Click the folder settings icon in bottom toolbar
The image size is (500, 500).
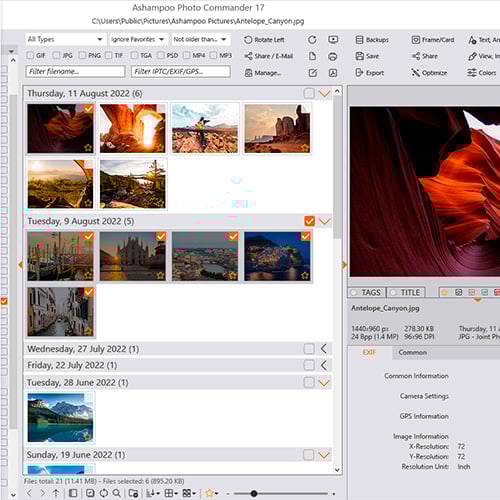pyautogui.click(x=134, y=493)
